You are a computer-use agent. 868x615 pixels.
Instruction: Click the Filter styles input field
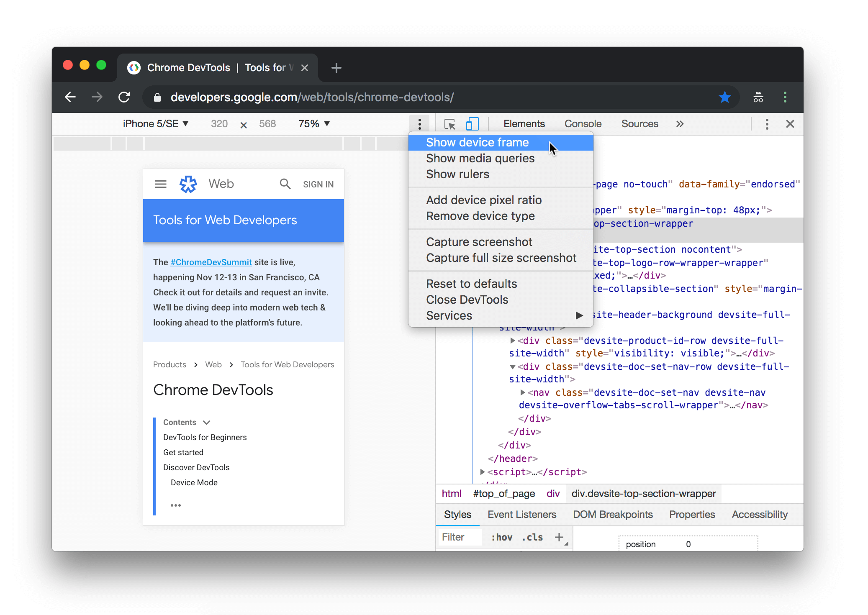[460, 537]
